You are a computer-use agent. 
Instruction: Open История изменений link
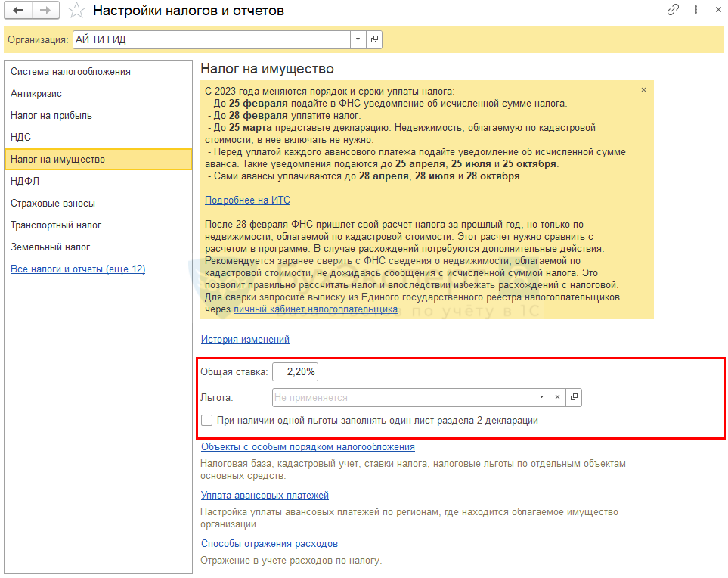coord(245,340)
